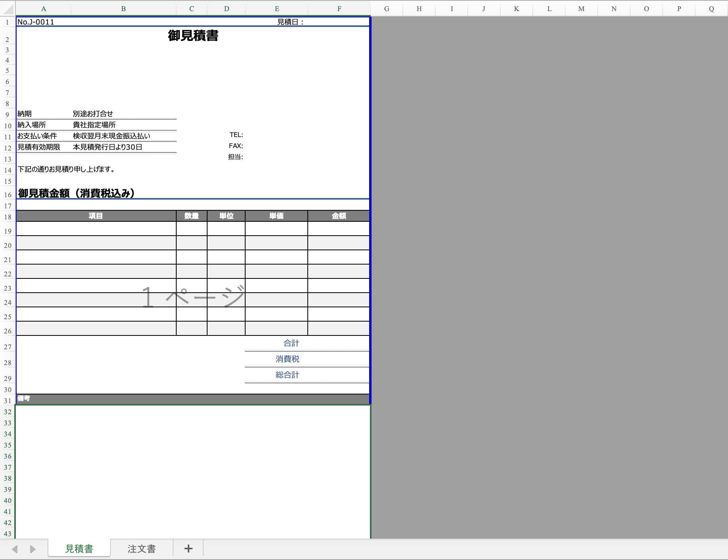
Task: Click the 総合計 label cell
Action: tap(288, 375)
